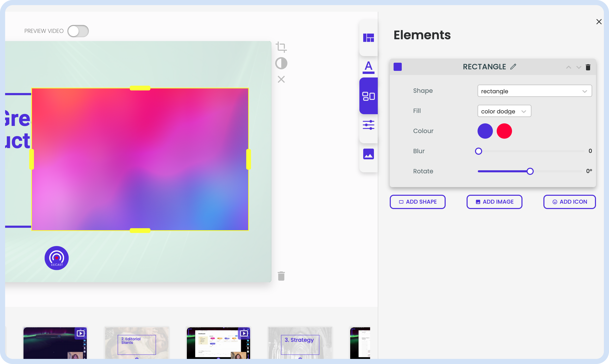609x364 pixels.
Task: Click the X icon beside canvas
Action: (281, 79)
